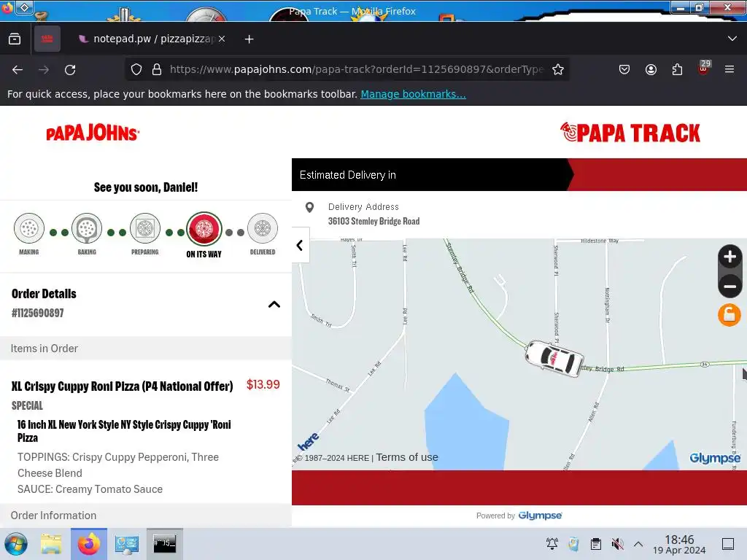The width and height of the screenshot is (747, 560).
Task: Open the file explorer taskbar icon
Action: 51,544
